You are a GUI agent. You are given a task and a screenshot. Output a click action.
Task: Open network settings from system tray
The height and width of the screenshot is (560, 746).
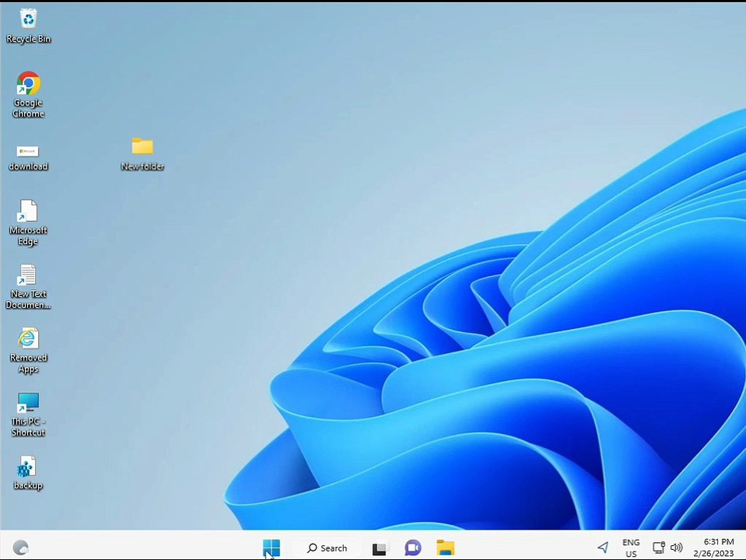[659, 548]
